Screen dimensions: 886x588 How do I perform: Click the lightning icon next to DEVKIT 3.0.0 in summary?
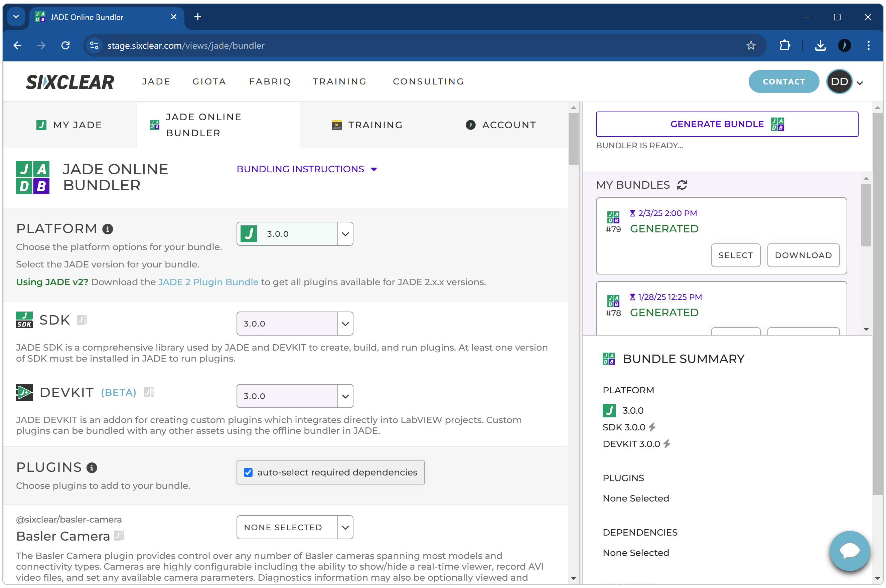pyautogui.click(x=667, y=444)
